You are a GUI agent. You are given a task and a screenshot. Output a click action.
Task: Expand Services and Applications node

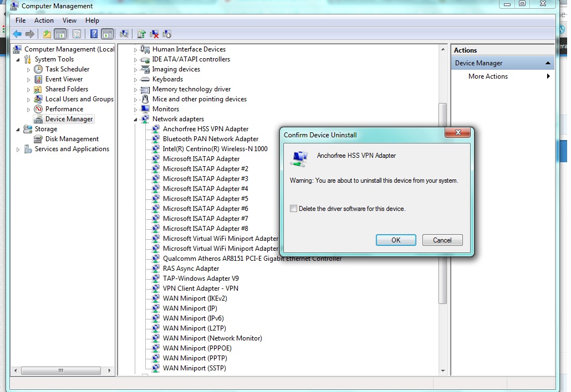[18, 149]
